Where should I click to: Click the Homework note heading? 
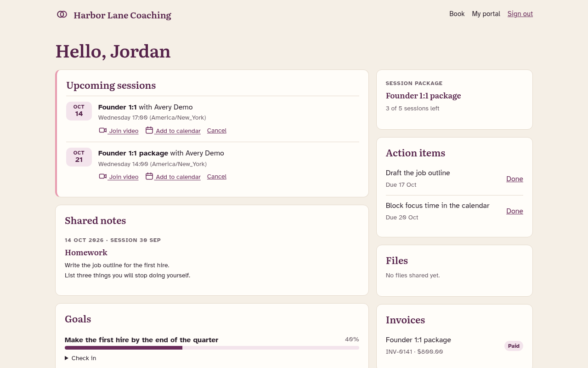[86, 253]
